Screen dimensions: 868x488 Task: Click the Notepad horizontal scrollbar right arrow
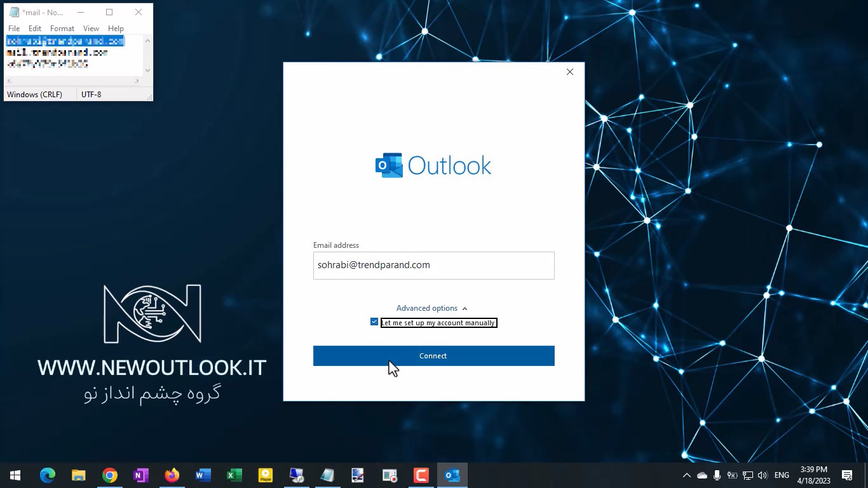coord(137,81)
